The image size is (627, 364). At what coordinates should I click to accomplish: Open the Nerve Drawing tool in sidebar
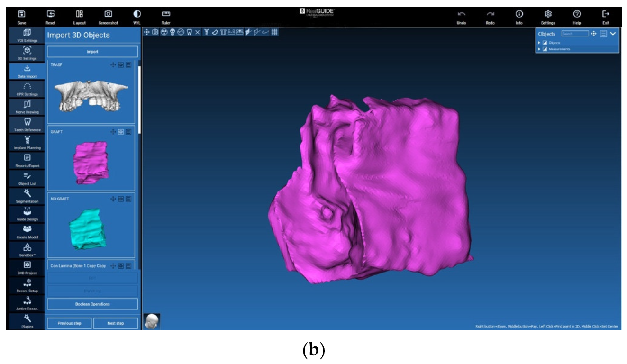pyautogui.click(x=27, y=106)
